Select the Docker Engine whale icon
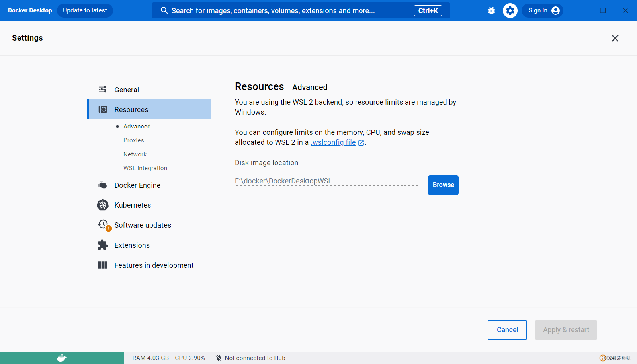This screenshot has height=364, width=637. [x=102, y=185]
